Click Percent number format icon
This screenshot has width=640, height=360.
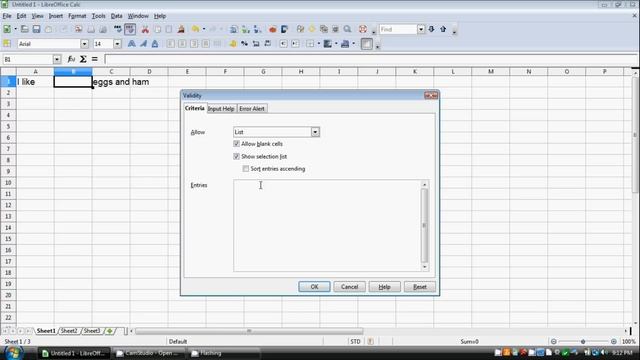244,44
